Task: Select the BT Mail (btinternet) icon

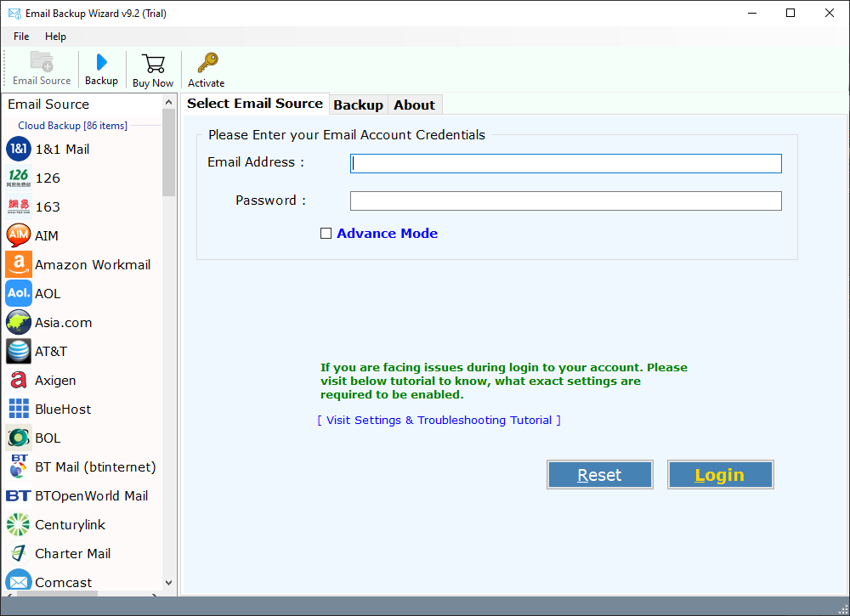Action: coord(19,466)
